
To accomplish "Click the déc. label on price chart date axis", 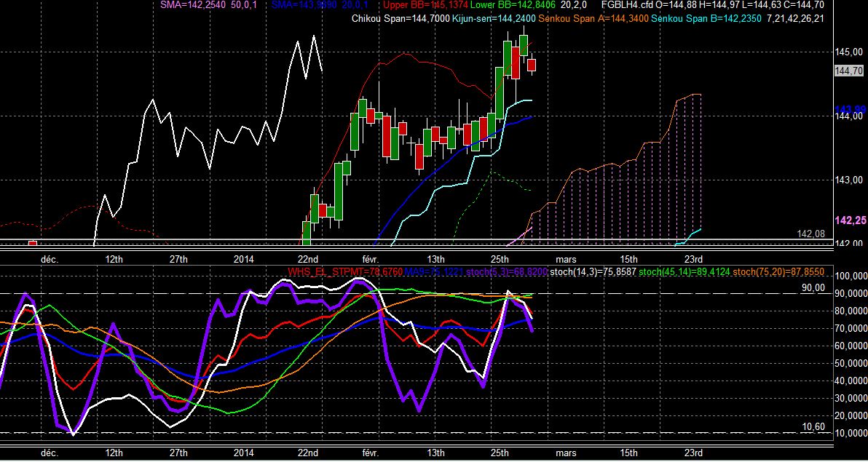I will tap(50, 259).
